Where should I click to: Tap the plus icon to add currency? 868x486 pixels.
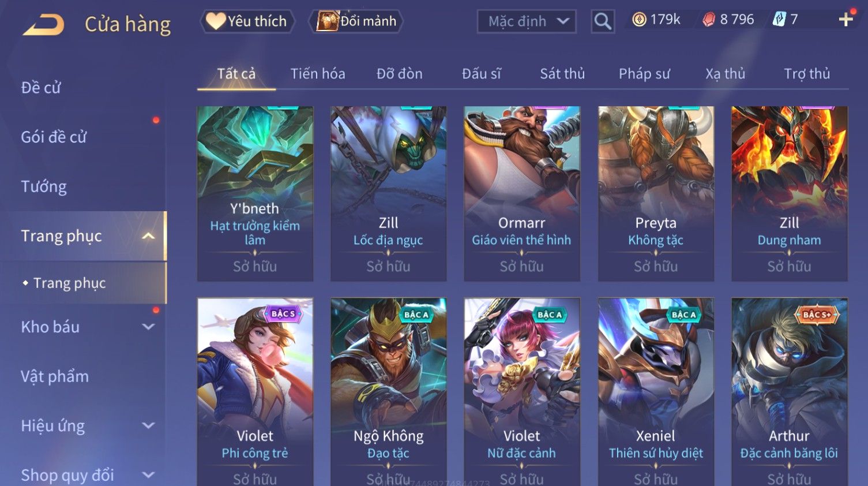pos(846,20)
